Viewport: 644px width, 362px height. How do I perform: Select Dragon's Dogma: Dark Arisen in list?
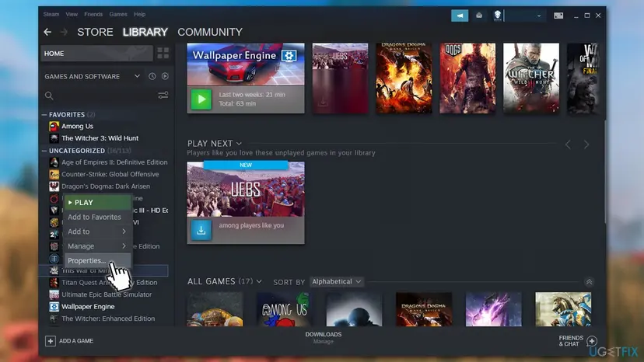[x=106, y=186]
